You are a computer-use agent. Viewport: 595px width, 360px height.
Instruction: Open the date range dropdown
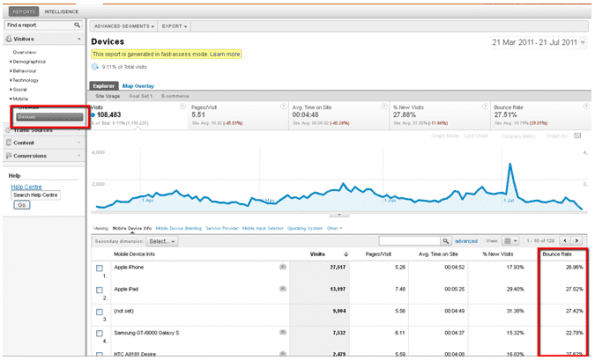[538, 42]
